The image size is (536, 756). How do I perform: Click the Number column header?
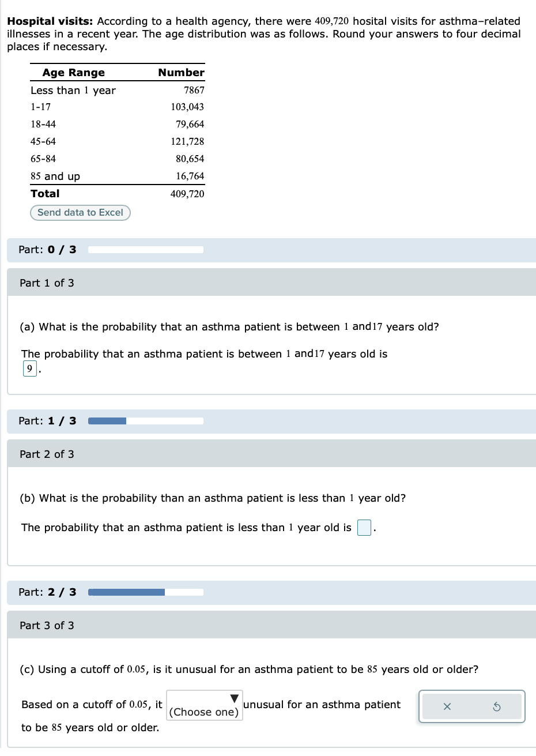click(181, 73)
